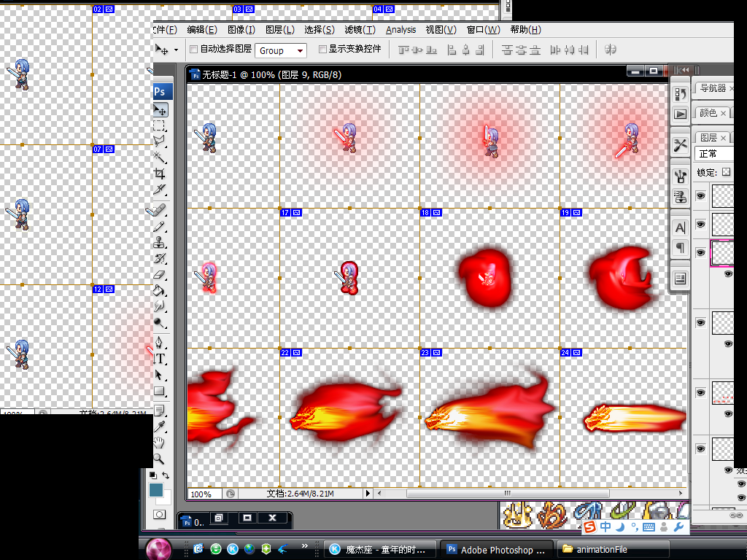Open the 滤镜(T) menu
The image size is (747, 560).
[360, 30]
